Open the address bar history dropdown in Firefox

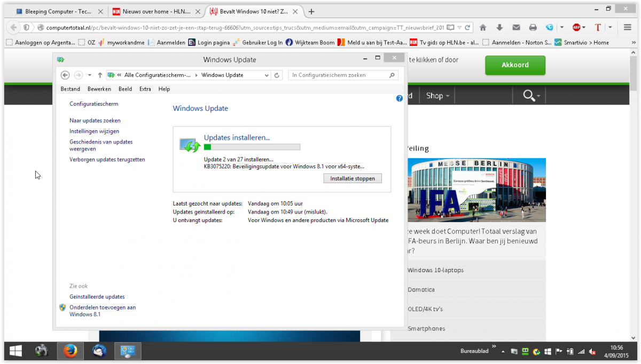tap(460, 27)
